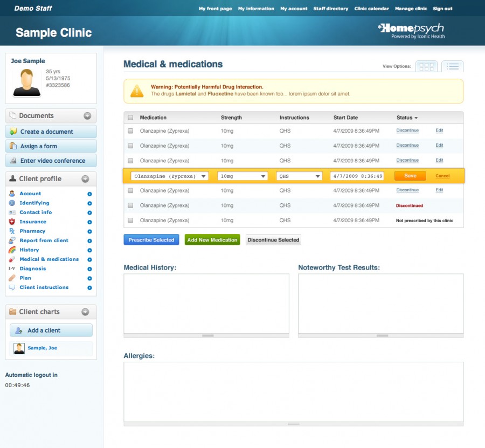485x448 pixels.
Task: Click the drug interaction warning triangle icon
Action: [x=137, y=91]
